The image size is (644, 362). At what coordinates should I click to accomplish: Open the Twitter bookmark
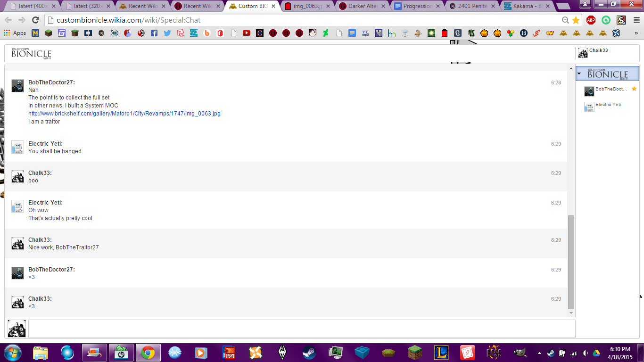167,33
